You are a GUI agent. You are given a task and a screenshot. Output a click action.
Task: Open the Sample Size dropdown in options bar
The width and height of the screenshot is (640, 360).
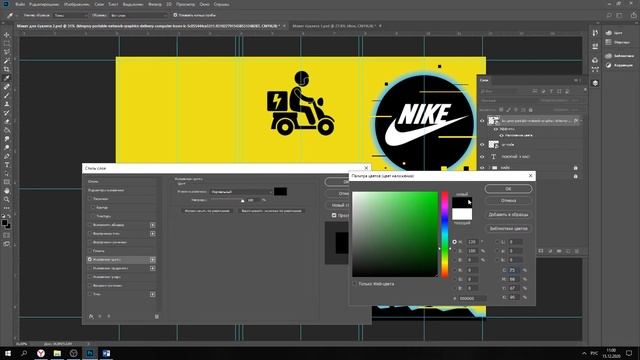point(71,15)
